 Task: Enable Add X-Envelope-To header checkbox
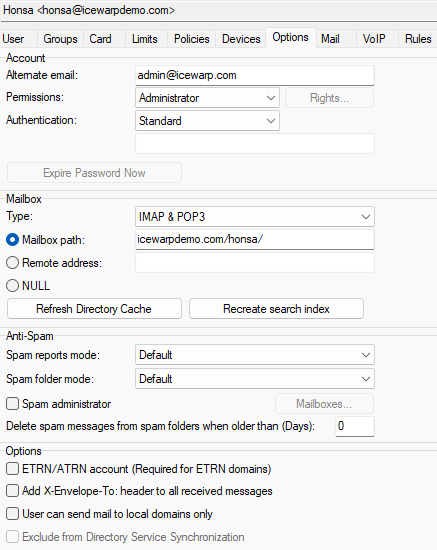tap(12, 491)
